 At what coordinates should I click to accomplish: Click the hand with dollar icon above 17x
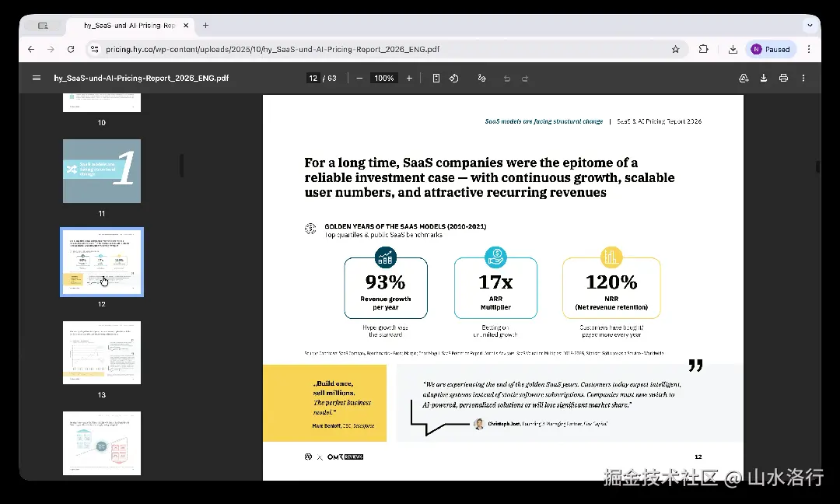pyautogui.click(x=495, y=257)
